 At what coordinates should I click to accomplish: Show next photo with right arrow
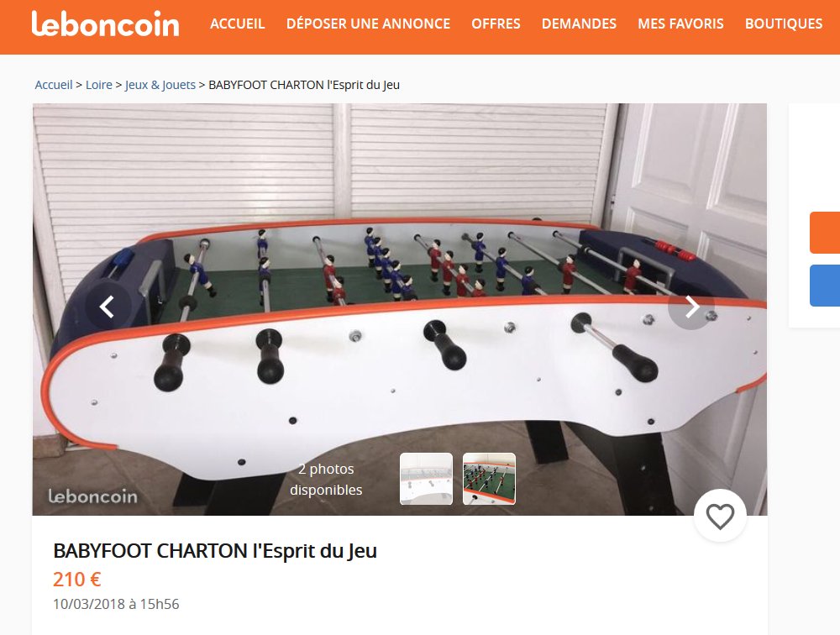click(691, 307)
